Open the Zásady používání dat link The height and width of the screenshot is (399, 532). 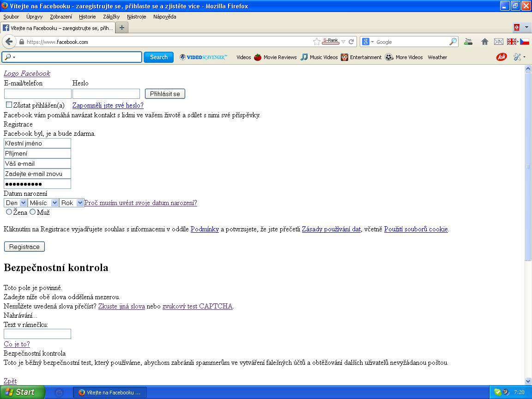pyautogui.click(x=331, y=229)
